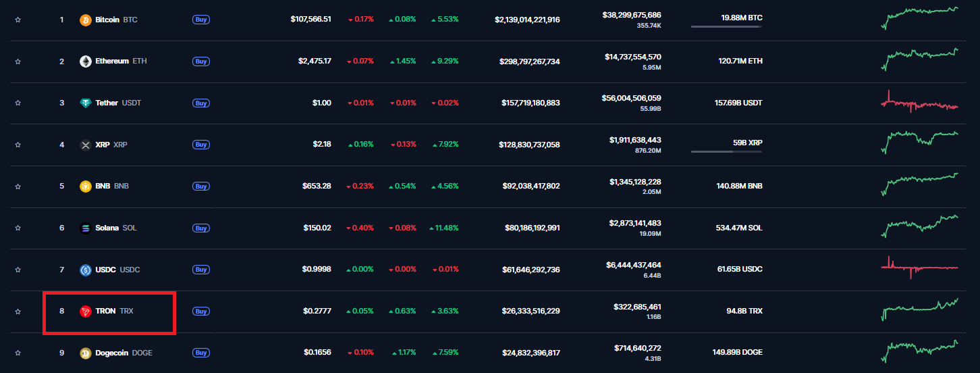Click the Tether coin logo icon

[86, 103]
